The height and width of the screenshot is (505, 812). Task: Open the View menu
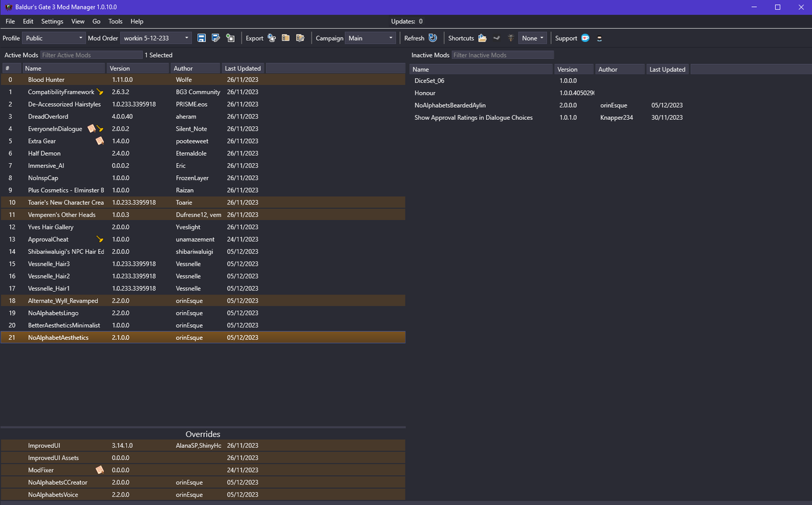78,22
